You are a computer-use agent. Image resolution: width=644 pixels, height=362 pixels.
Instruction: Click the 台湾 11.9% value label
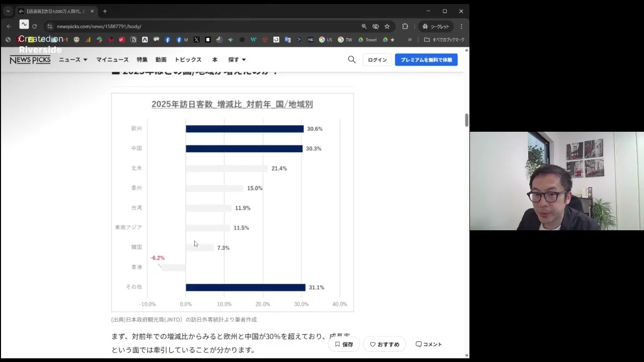243,208
